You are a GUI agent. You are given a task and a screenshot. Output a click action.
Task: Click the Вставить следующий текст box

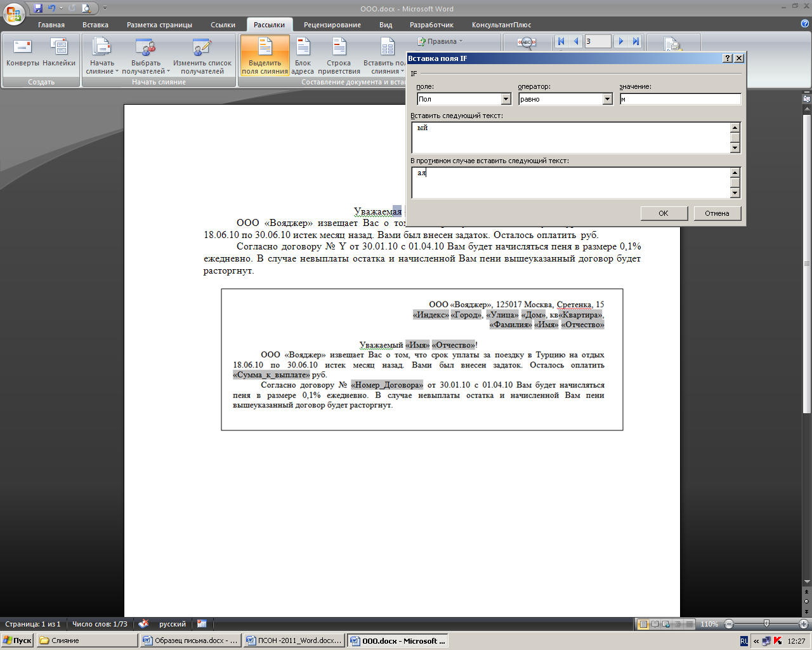pos(572,138)
